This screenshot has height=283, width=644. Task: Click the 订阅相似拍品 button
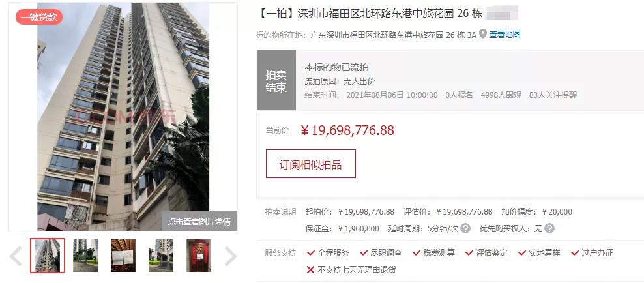311,164
